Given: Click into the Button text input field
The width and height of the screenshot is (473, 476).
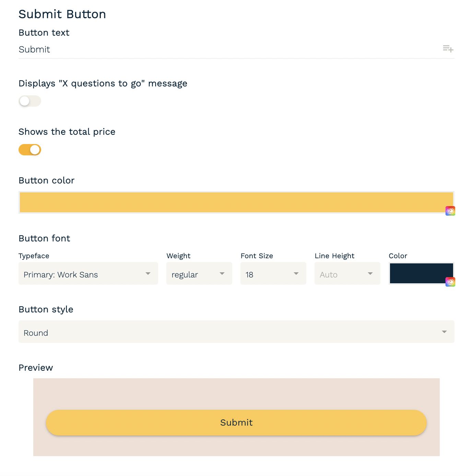Looking at the screenshot, I should 137,49.
